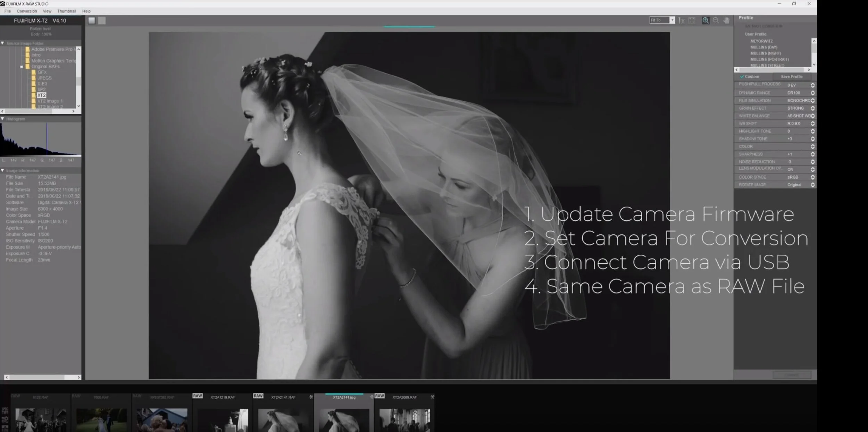The width and height of the screenshot is (868, 432).
Task: Collapse the Image Information section
Action: click(3, 171)
